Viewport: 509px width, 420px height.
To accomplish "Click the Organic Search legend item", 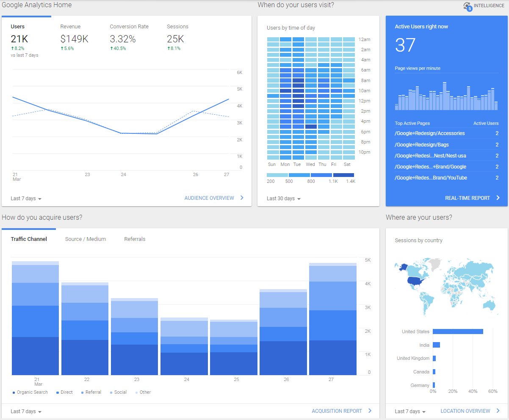I will coord(30,392).
